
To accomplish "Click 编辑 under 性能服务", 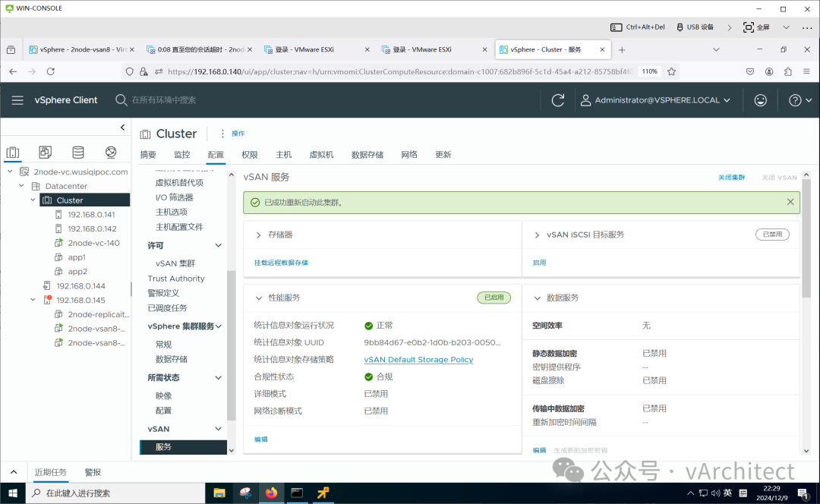I will (260, 439).
